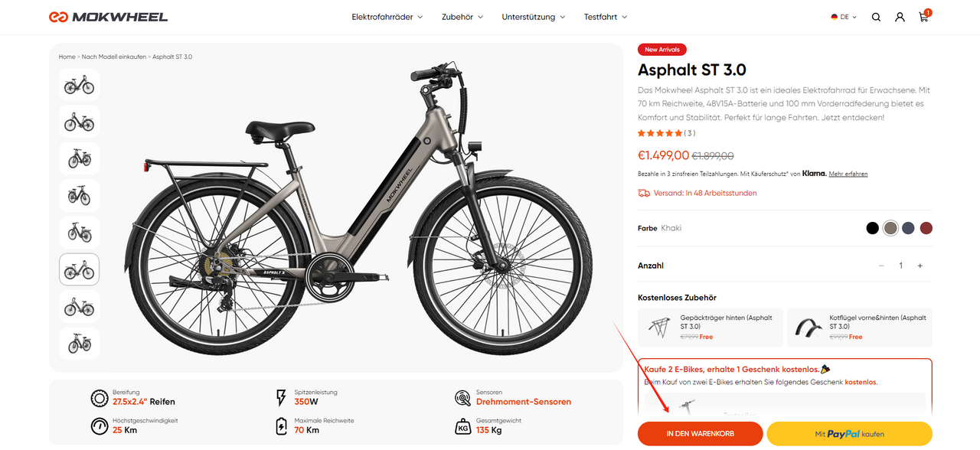Screen dimensions: 980x450
Task: Select the red color option
Action: click(926, 228)
